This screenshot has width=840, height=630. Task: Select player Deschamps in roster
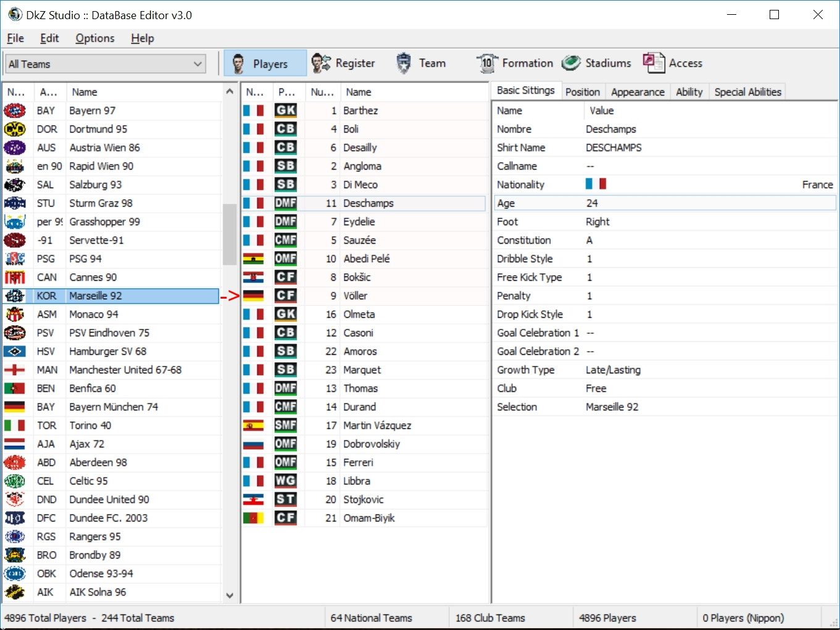[x=364, y=203]
